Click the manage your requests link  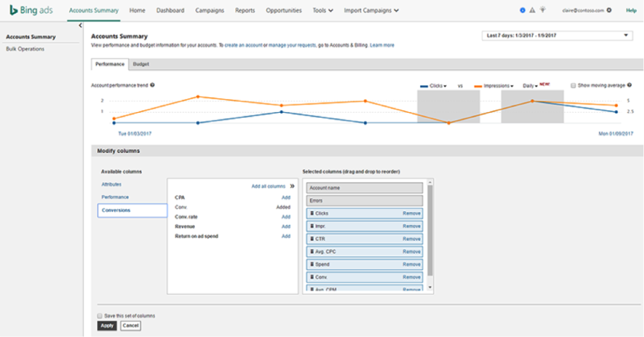[x=293, y=45]
